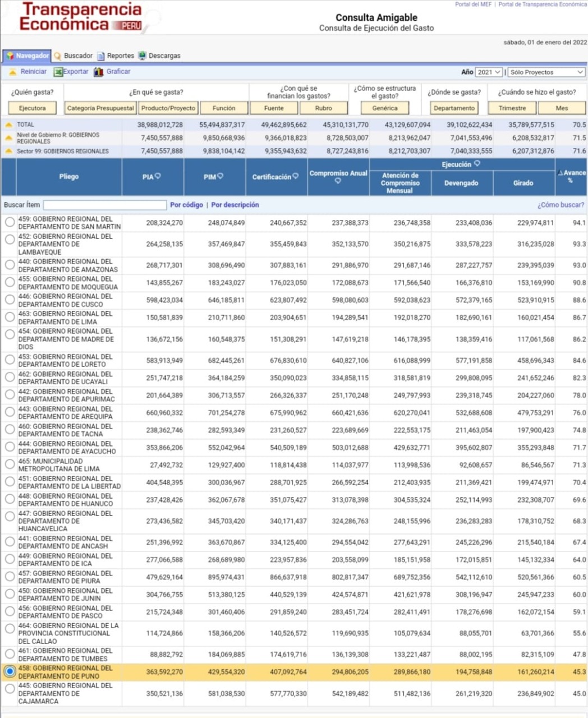Select the Tumbes regional government radio

click(10, 654)
